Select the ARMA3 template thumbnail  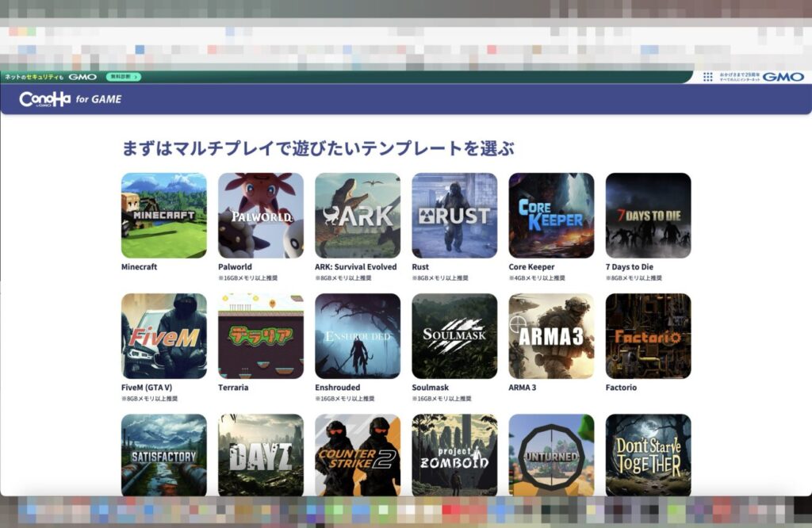pos(551,336)
